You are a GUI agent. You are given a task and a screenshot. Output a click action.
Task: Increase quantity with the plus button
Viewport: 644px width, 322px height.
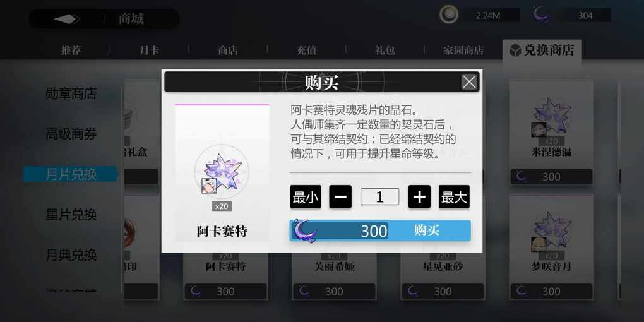(419, 197)
